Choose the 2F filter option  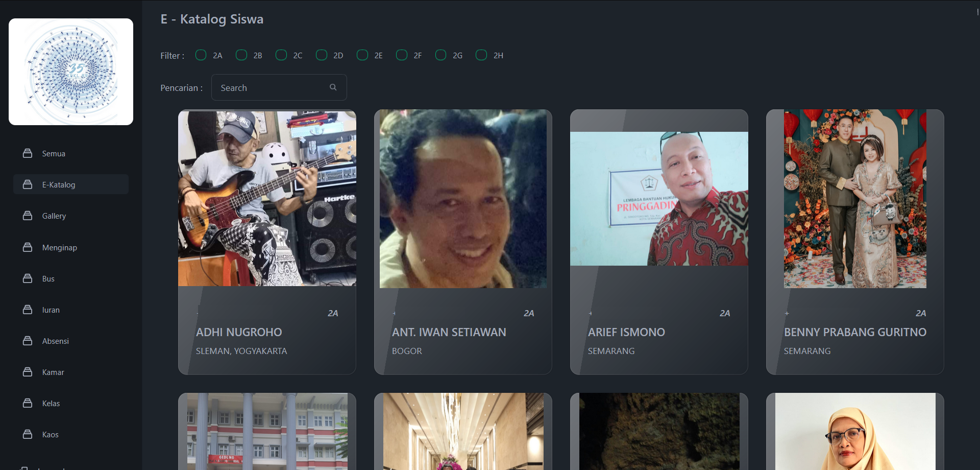coord(402,55)
